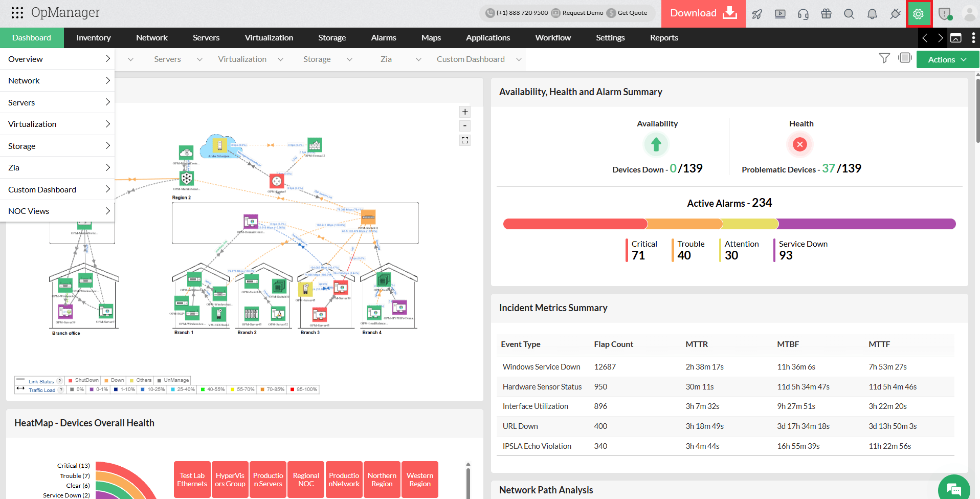Open the Alarms menu
The height and width of the screenshot is (499, 980).
tap(384, 38)
